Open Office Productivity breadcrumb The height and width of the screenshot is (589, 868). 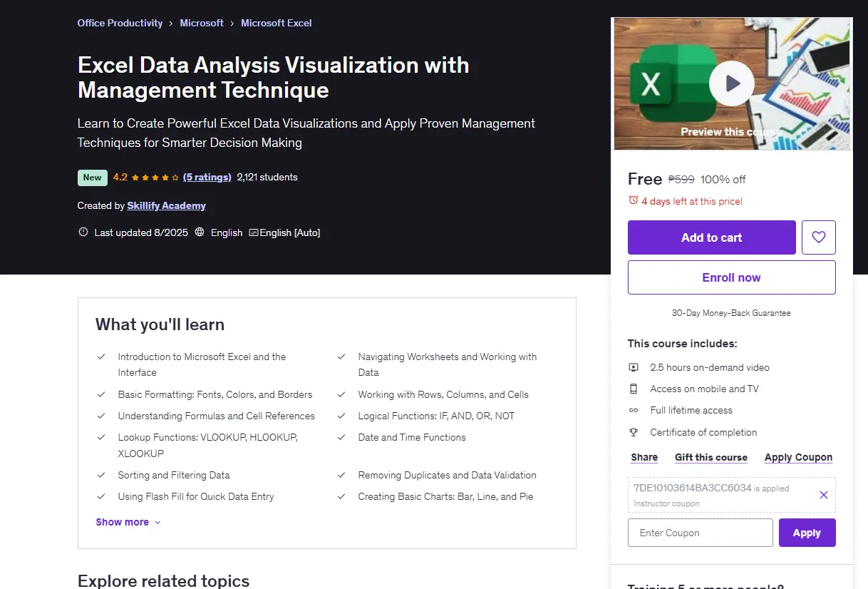[120, 23]
